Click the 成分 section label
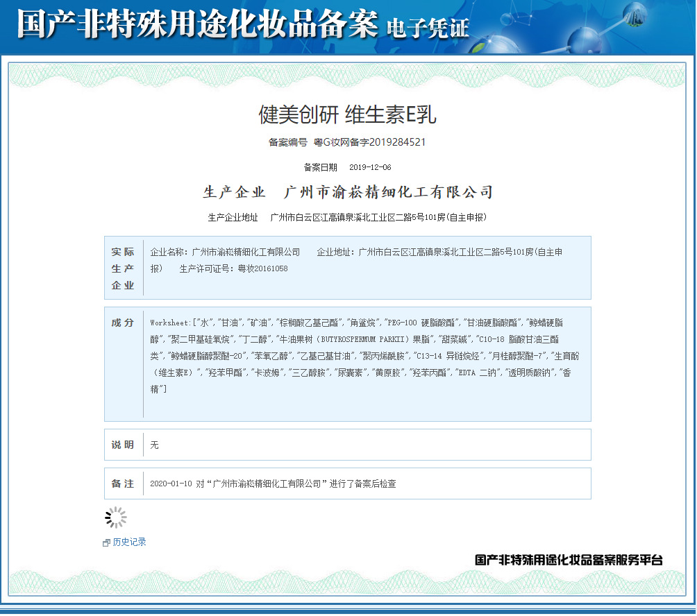This screenshot has height=616, width=697. click(123, 323)
